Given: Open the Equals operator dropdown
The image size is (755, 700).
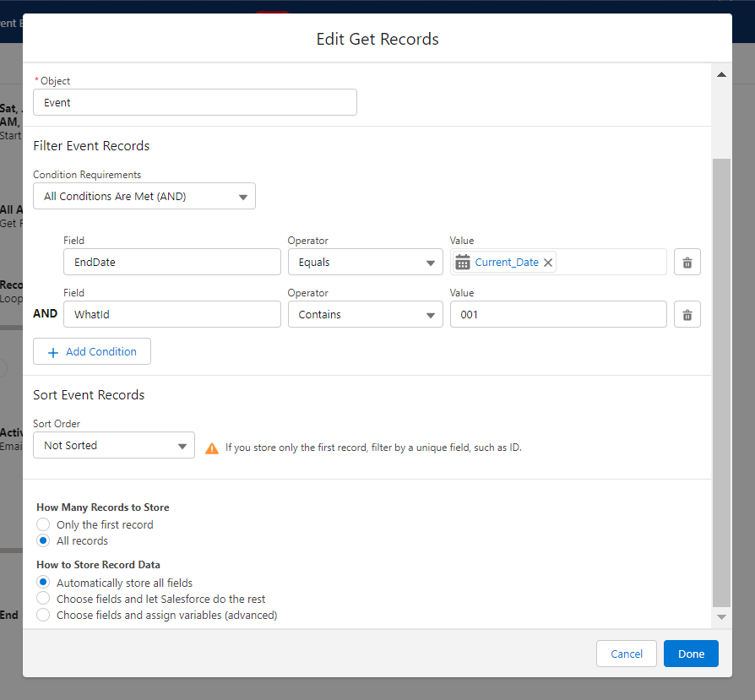Looking at the screenshot, I should (365, 263).
